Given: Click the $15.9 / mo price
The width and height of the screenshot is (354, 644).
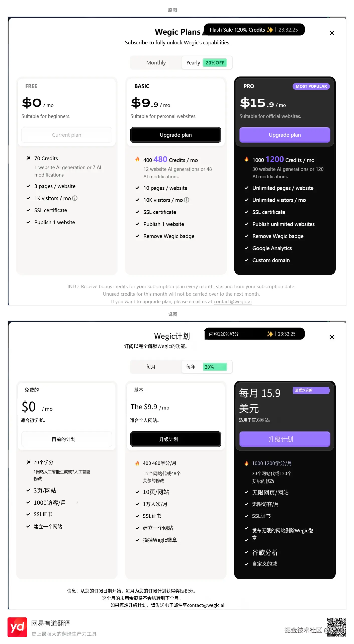Looking at the screenshot, I should pos(263,103).
